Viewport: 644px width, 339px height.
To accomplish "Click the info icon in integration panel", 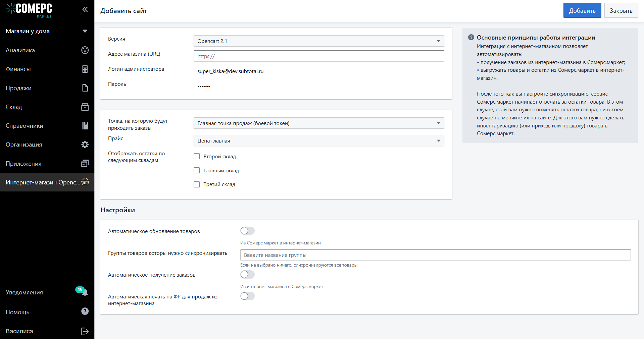I will pyautogui.click(x=471, y=37).
